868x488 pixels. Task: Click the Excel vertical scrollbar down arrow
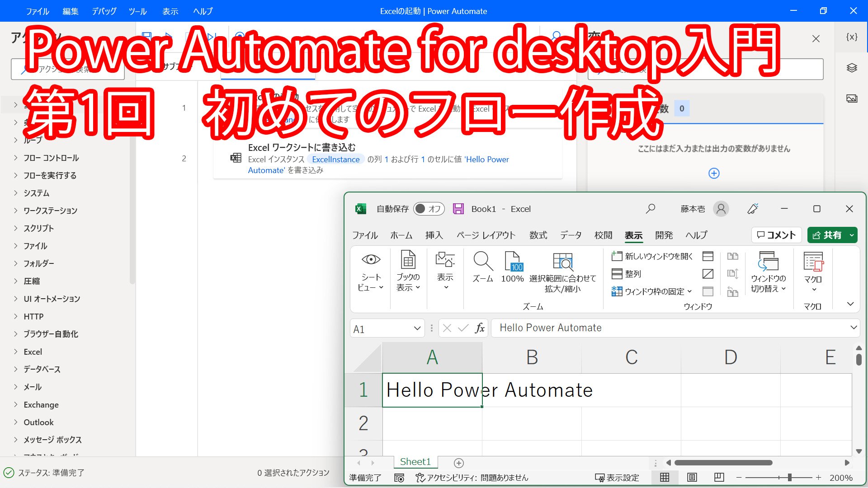pyautogui.click(x=859, y=451)
